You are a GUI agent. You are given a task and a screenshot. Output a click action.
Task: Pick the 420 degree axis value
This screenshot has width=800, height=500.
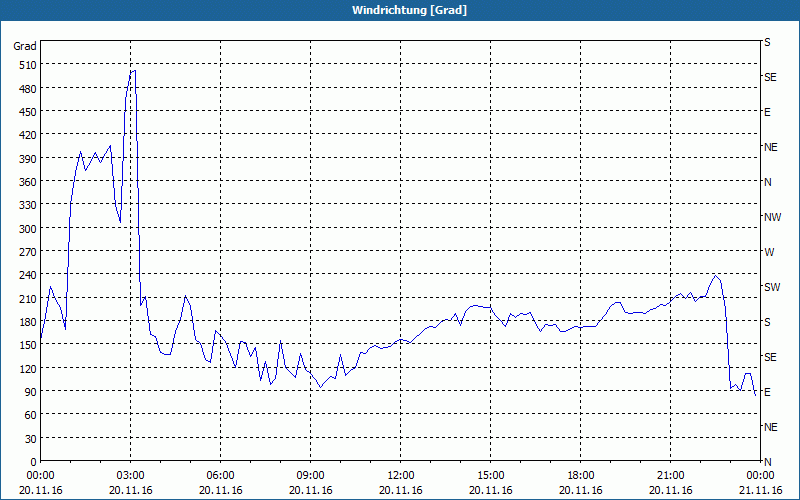28,135
